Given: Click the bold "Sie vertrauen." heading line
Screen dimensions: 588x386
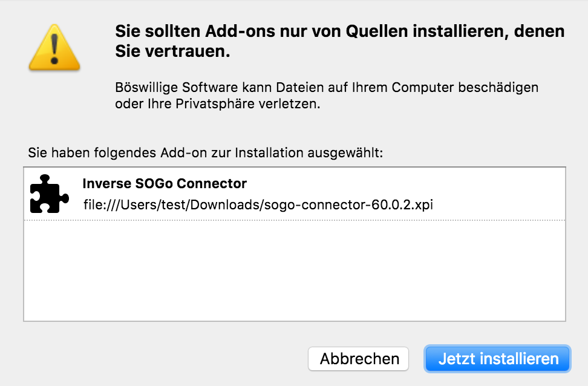Looking at the screenshot, I should pos(173,52).
